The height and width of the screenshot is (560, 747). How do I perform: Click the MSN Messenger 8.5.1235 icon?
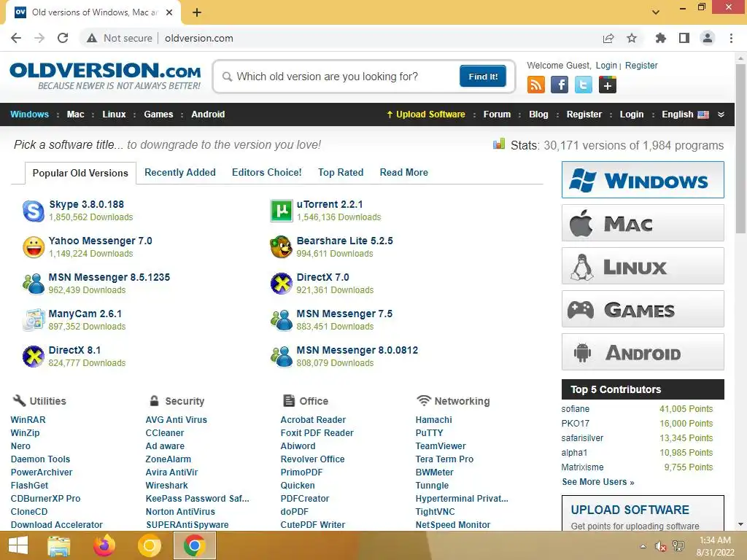point(34,284)
